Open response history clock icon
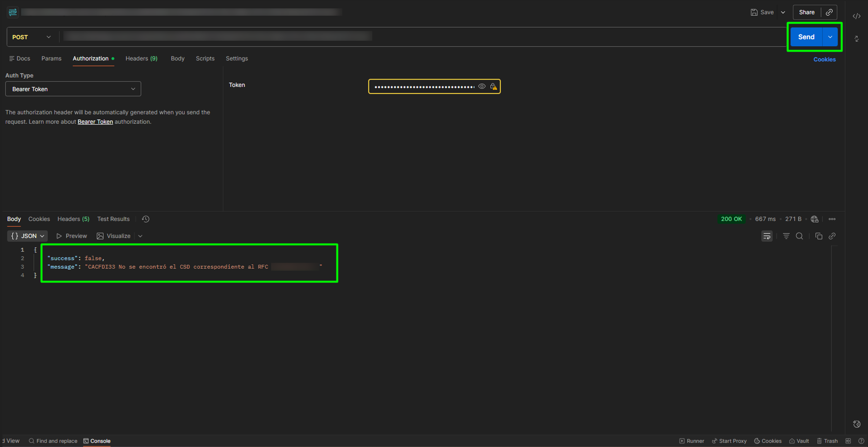The width and height of the screenshot is (868, 447). [145, 219]
